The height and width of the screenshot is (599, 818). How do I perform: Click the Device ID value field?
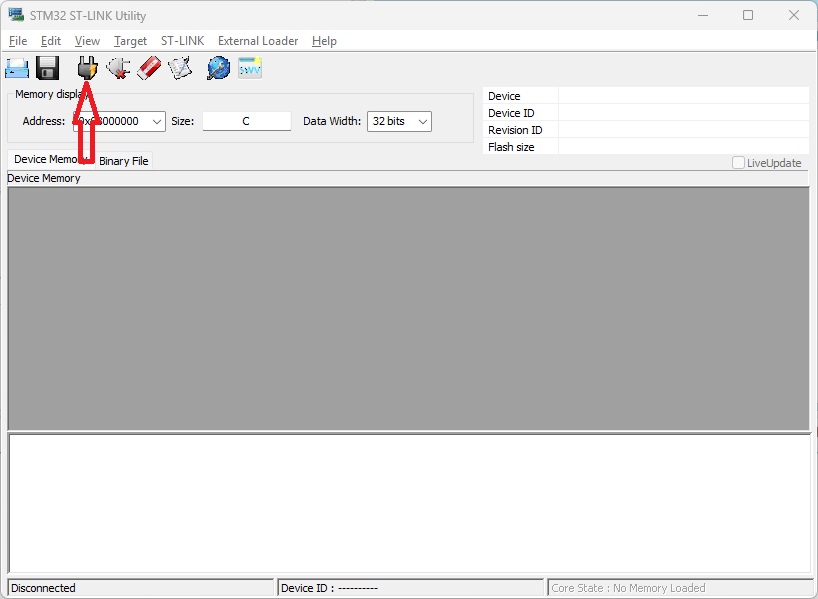(683, 113)
